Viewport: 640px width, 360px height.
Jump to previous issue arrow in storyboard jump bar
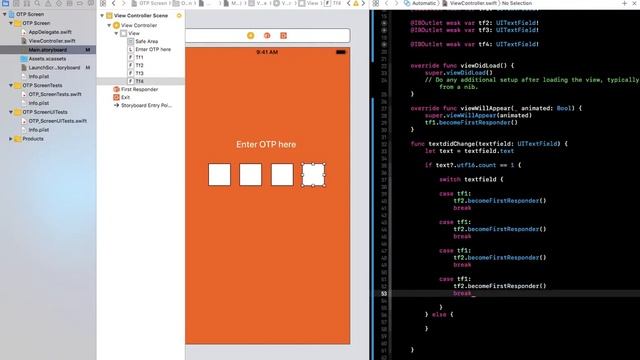click(349, 3)
